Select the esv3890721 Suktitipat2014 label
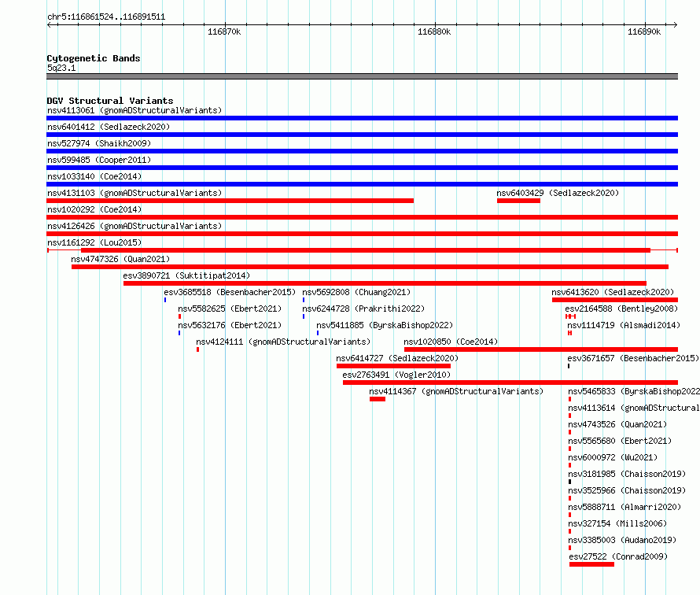The width and height of the screenshot is (700, 595). click(186, 275)
